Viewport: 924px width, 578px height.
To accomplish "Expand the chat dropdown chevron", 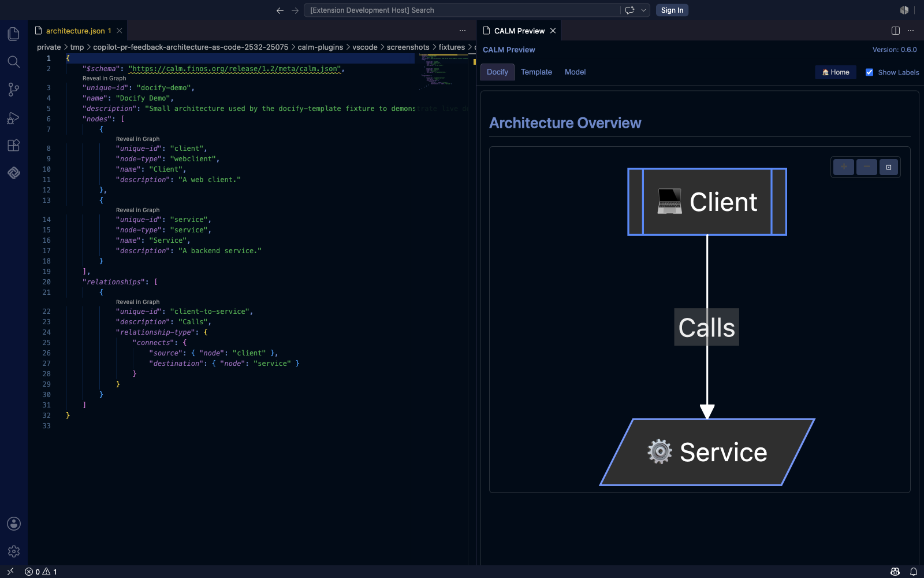I will [x=643, y=10].
